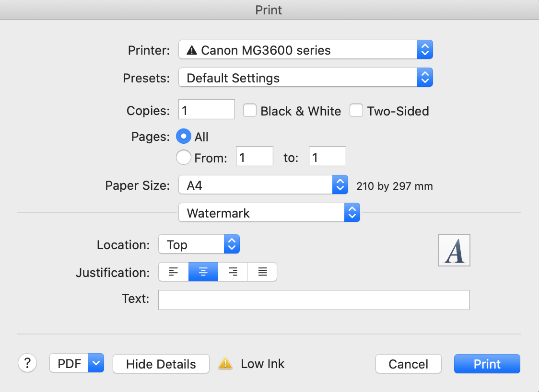Viewport: 539px width, 392px height.
Task: Select right-align justification icon
Action: pos(233,272)
